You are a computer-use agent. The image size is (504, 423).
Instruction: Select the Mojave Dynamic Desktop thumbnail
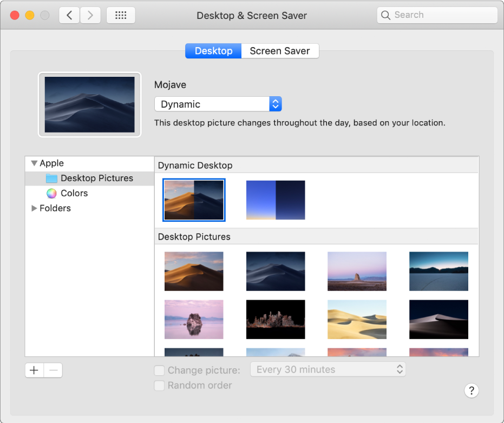pos(194,200)
